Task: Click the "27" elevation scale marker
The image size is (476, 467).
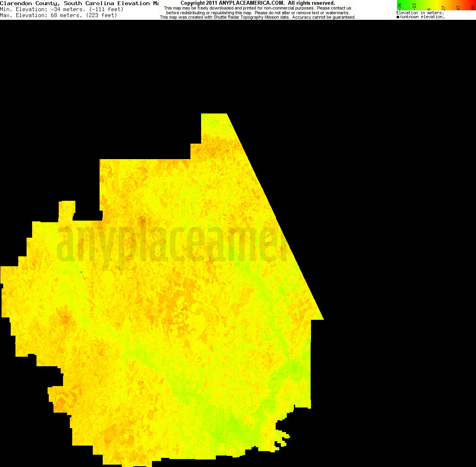Action: tap(443, 7)
